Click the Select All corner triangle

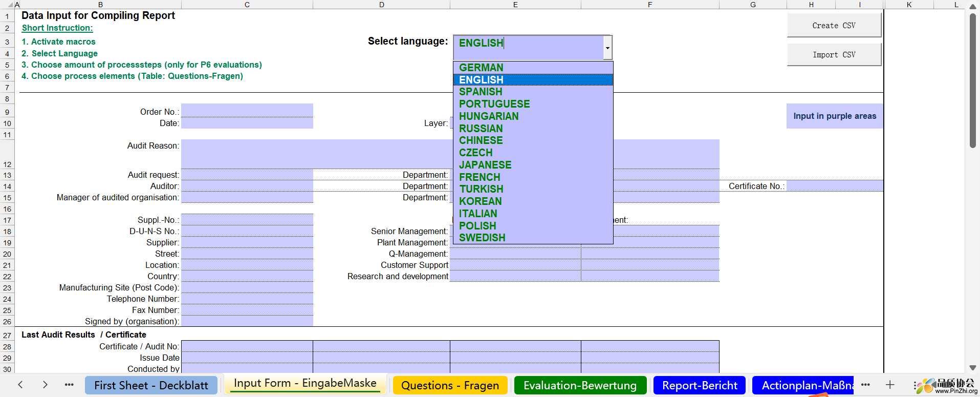click(x=10, y=5)
